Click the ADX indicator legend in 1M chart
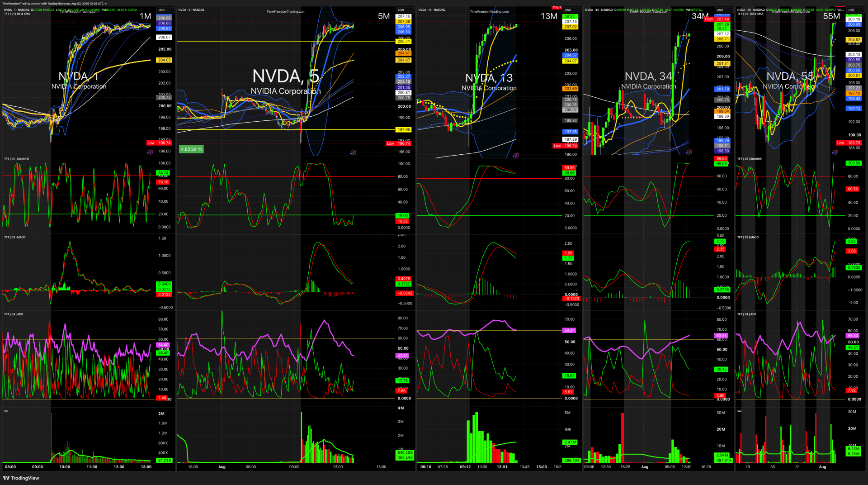 tap(14, 314)
